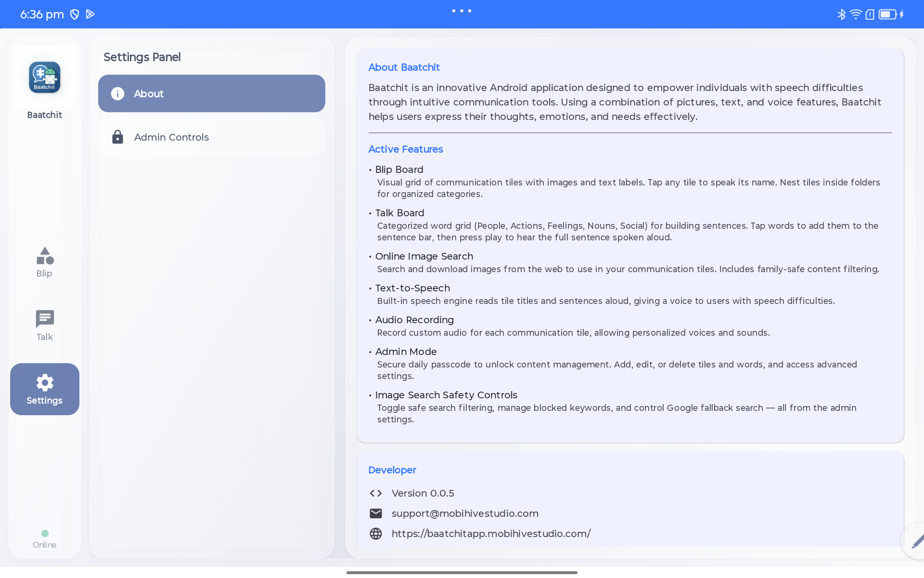Click the globe website icon
Screen dimensions: 924x578
(376, 534)
